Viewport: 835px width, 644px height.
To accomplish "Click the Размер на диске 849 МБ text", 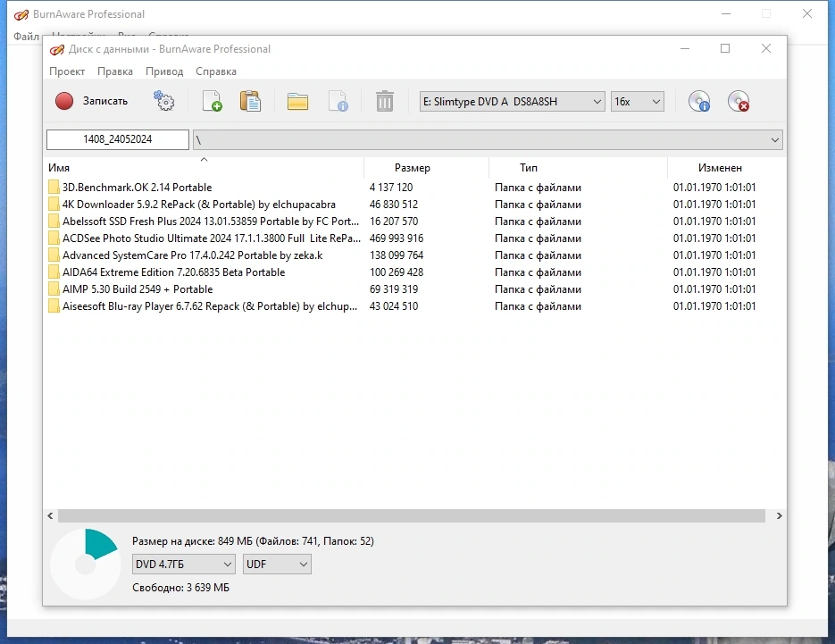I will point(253,541).
